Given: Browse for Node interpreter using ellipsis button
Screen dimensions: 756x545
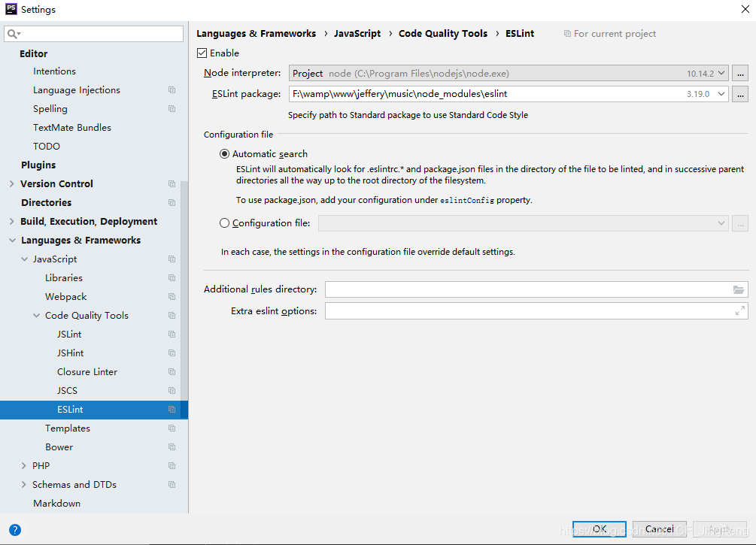Looking at the screenshot, I should (x=740, y=72).
